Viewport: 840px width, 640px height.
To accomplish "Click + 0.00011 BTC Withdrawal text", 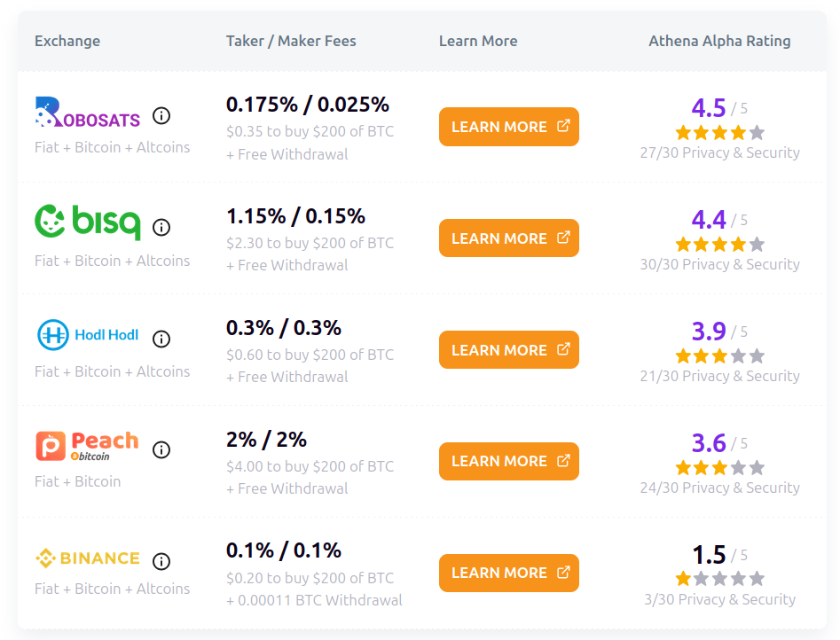I will coord(314,600).
